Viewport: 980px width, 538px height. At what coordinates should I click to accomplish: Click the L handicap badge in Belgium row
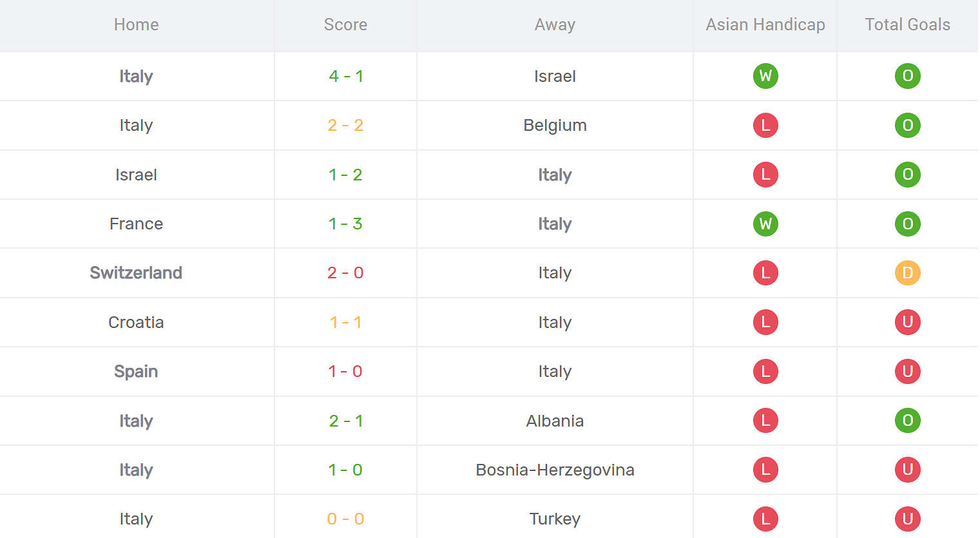(765, 125)
